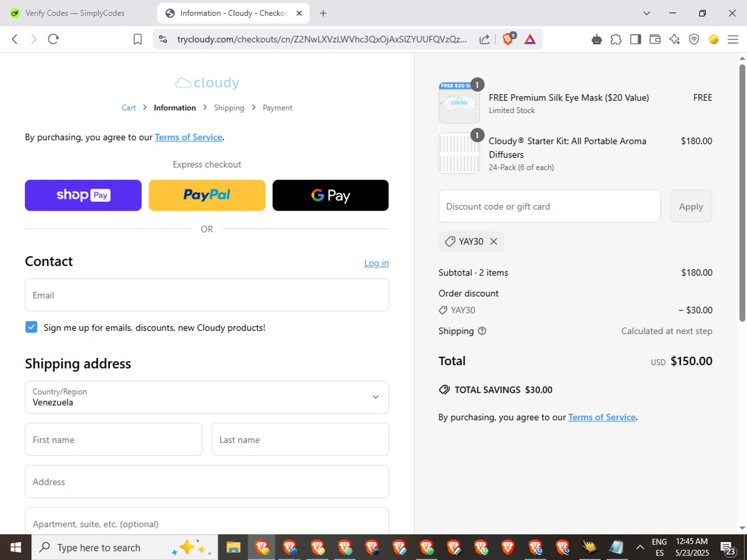747x560 pixels.
Task: Click ENG ES language indicator
Action: pyautogui.click(x=659, y=548)
